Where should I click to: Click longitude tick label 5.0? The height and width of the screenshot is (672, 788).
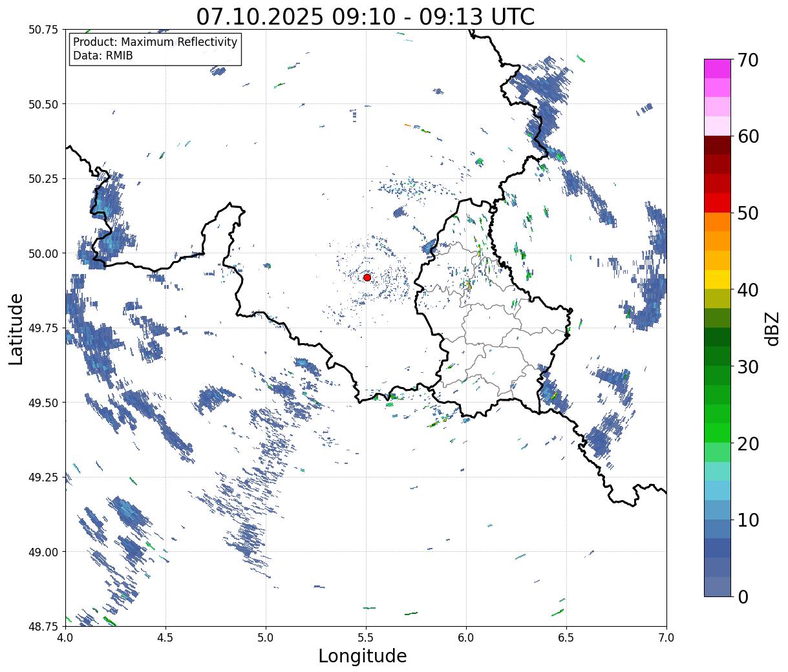pos(266,637)
